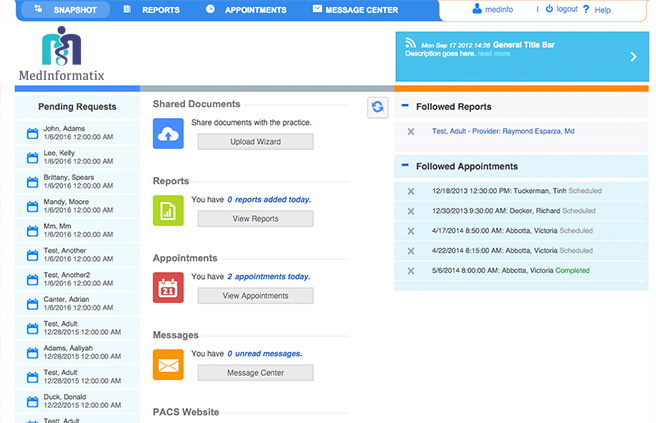Remove Docker, Richard followed appointment

pyautogui.click(x=410, y=211)
